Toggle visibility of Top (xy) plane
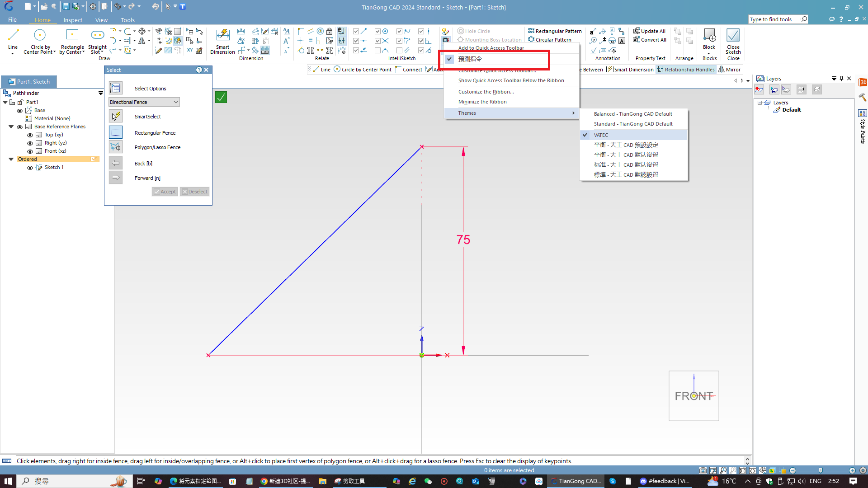Screen dimensions: 868x488 pos(30,135)
